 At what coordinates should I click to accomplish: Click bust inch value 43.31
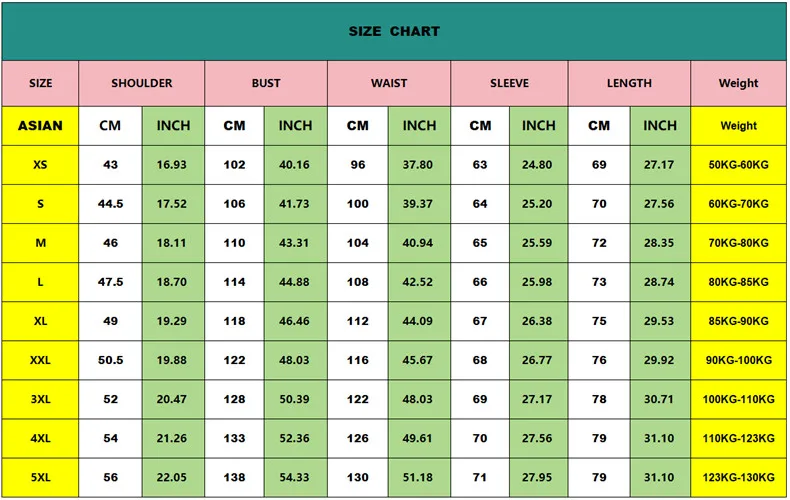pyautogui.click(x=295, y=243)
